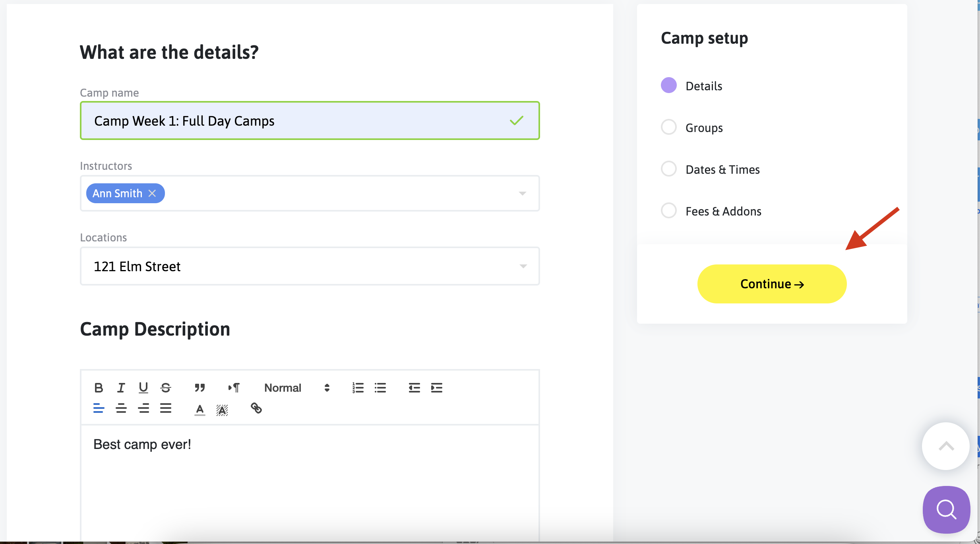Image resolution: width=980 pixels, height=544 pixels.
Task: Select the Fees & Addons step
Action: tap(723, 212)
